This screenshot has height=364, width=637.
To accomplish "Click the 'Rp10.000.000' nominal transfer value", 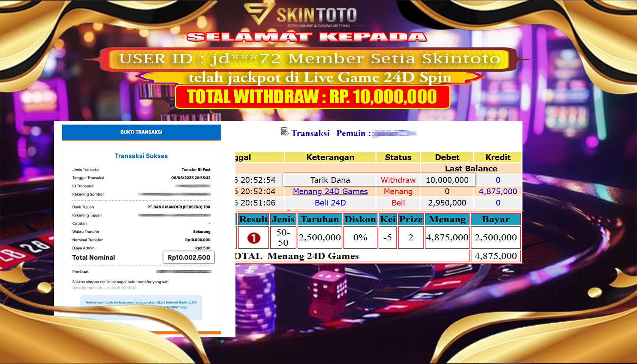I will pyautogui.click(x=198, y=240).
